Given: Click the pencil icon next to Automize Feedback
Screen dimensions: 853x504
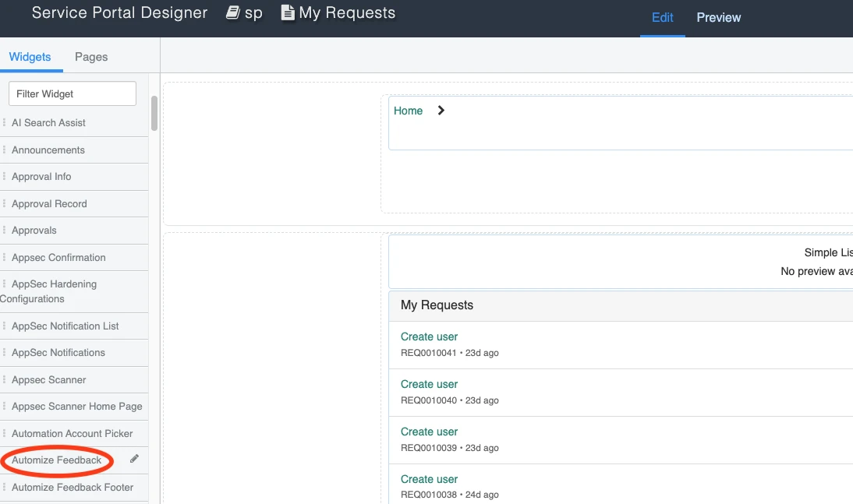Looking at the screenshot, I should click(x=134, y=460).
